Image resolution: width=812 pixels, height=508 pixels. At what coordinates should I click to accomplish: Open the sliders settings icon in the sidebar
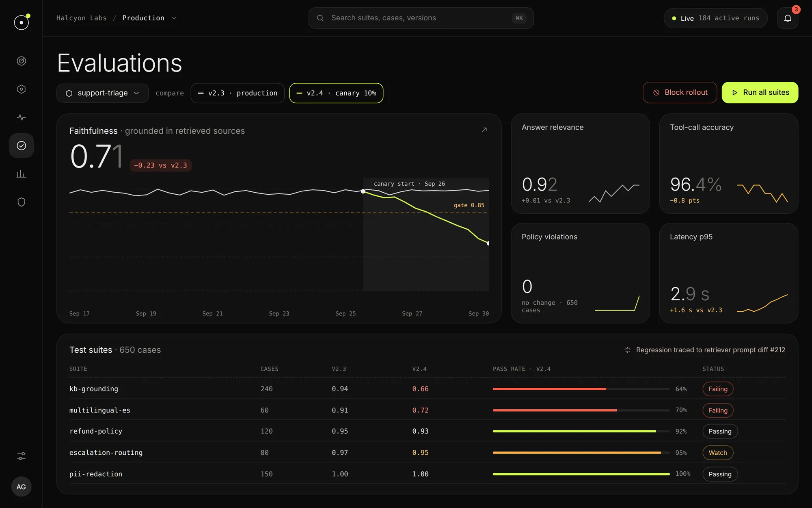22,456
